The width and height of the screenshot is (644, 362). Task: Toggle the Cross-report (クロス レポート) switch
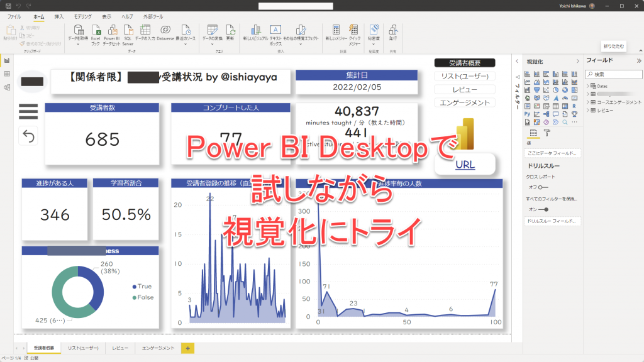pyautogui.click(x=543, y=187)
